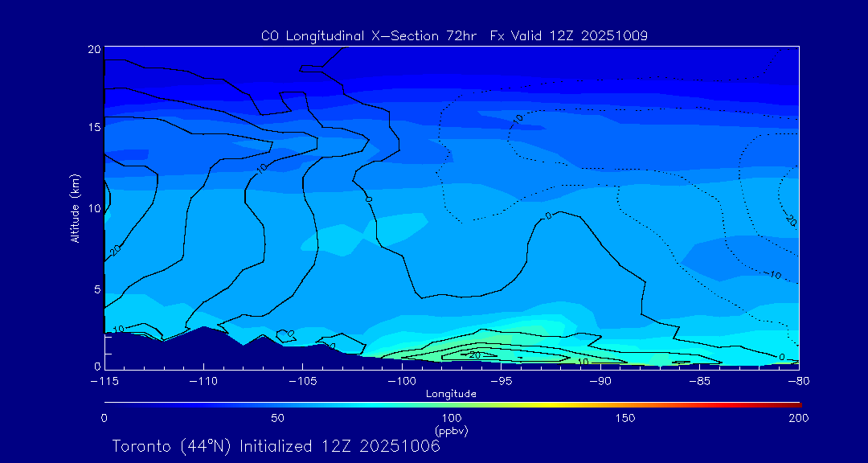Image resolution: width=868 pixels, height=463 pixels.
Task: Click the near-surface contour label '20'
Action: 475,354
